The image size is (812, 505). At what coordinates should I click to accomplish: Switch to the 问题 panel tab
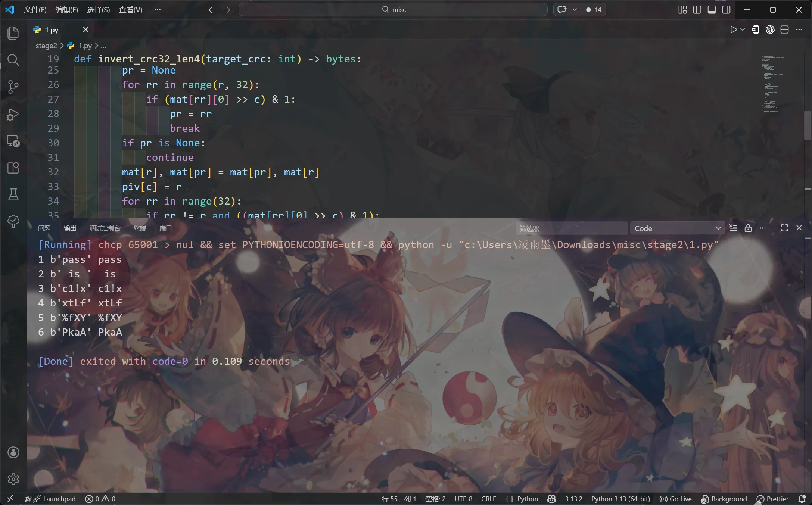pos(44,228)
